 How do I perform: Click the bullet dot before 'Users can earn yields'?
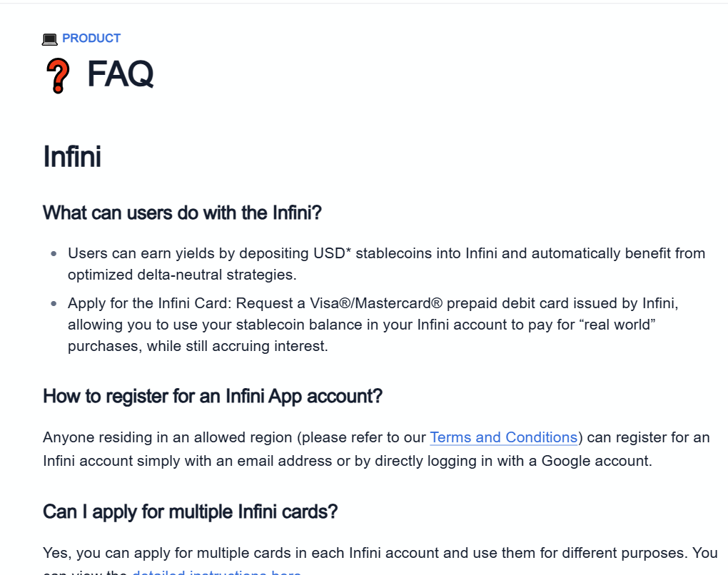tap(54, 253)
